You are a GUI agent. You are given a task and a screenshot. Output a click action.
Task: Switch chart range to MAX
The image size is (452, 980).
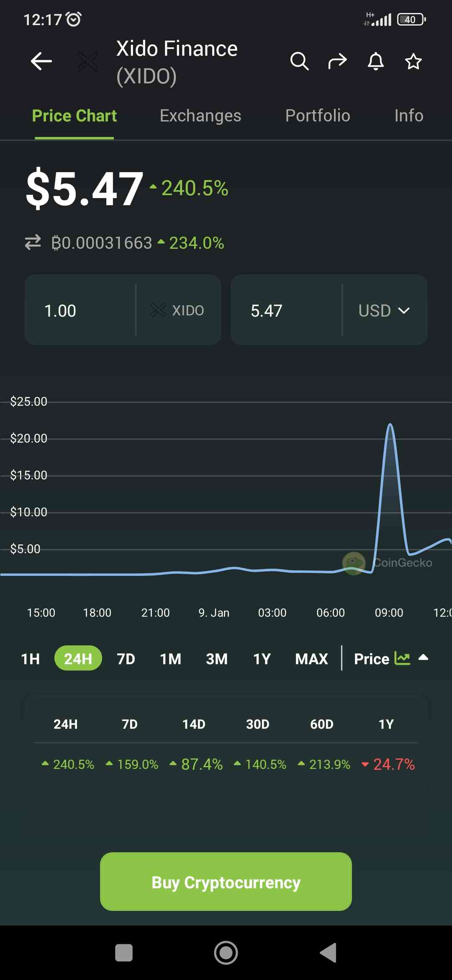(x=311, y=659)
